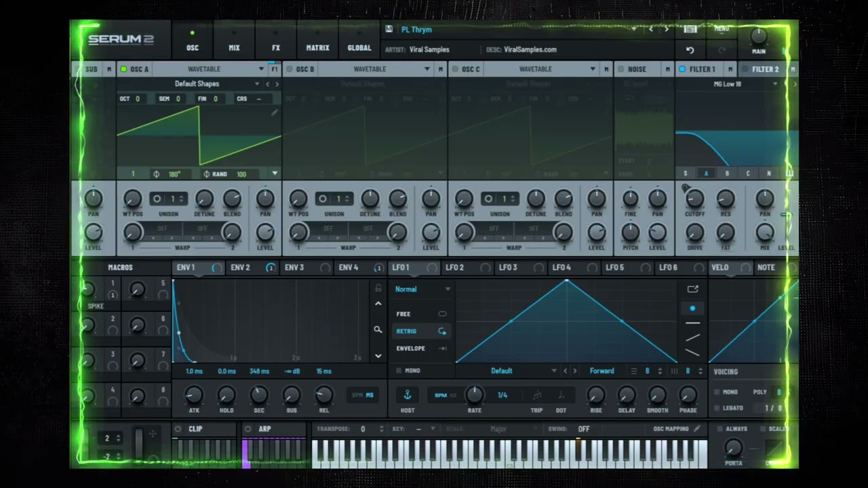This screenshot has height=488, width=868.
Task: Click the ARP power icon
Action: point(248,429)
